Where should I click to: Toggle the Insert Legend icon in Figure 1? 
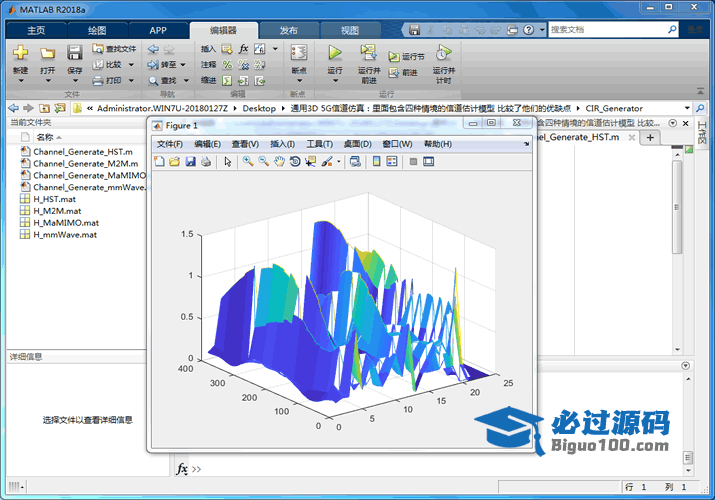pos(392,161)
